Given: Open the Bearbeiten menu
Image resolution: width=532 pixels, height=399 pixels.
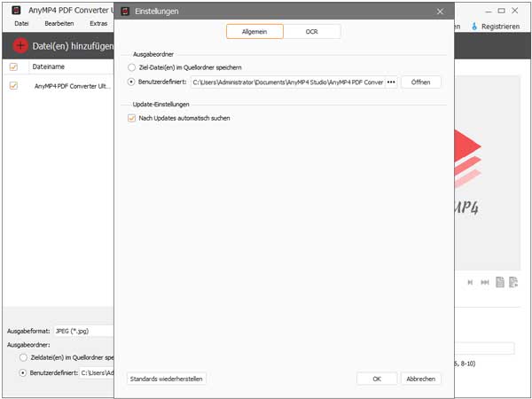Looking at the screenshot, I should coord(59,24).
